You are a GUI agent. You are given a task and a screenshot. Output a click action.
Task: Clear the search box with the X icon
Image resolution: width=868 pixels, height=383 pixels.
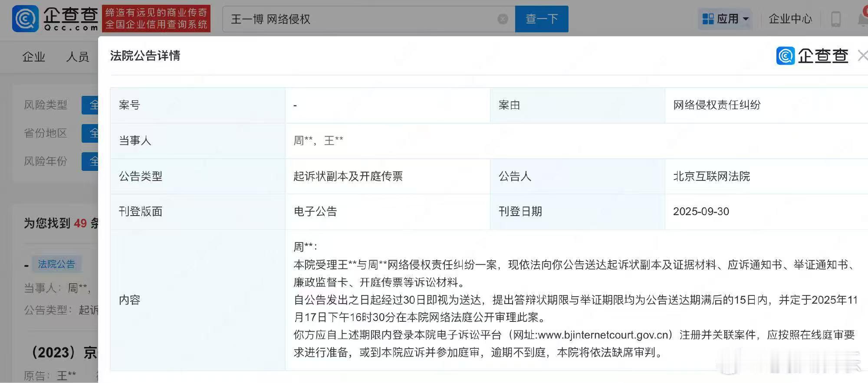tap(503, 19)
